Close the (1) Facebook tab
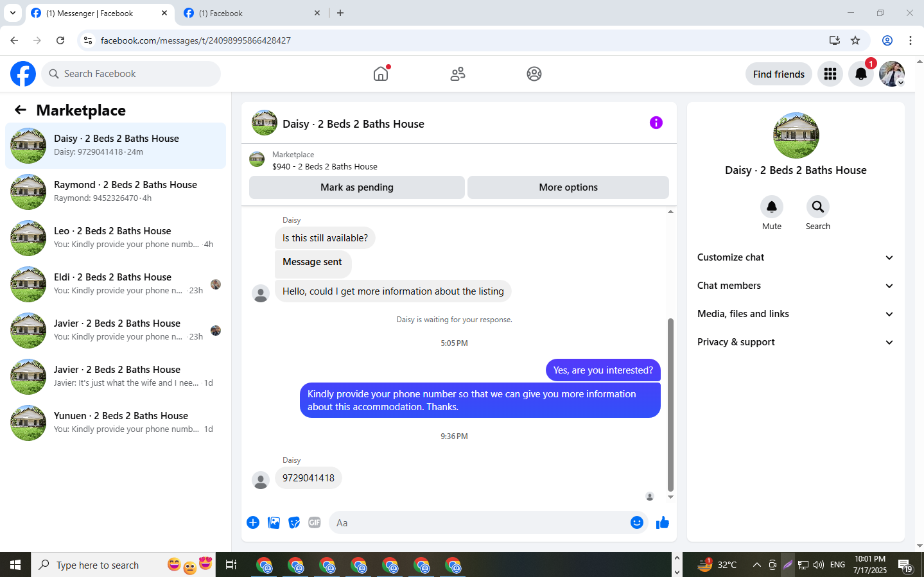The width and height of the screenshot is (924, 577). 317,13
